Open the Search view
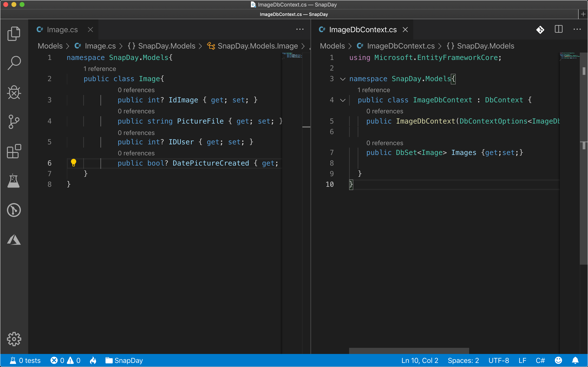The image size is (588, 367). pyautogui.click(x=14, y=63)
